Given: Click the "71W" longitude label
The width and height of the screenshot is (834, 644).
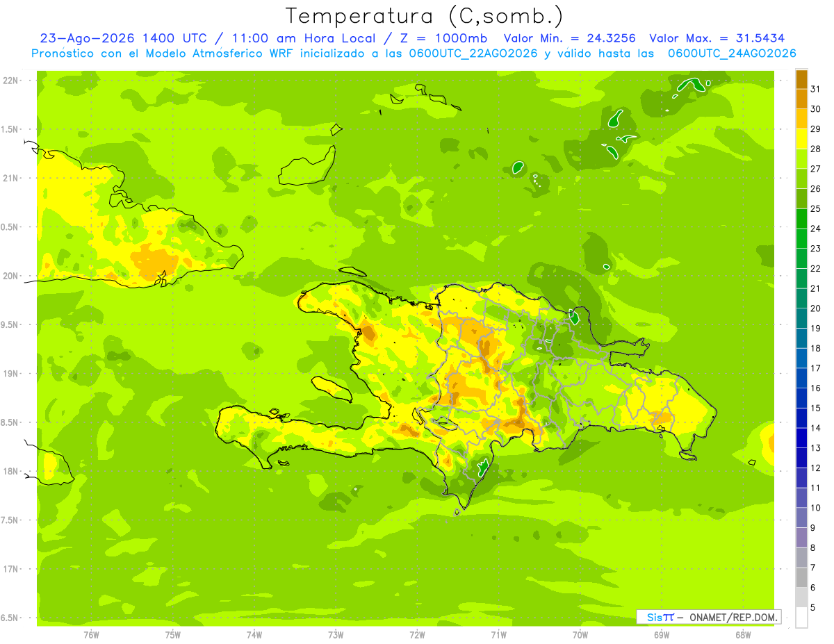Looking at the screenshot, I should (x=498, y=635).
